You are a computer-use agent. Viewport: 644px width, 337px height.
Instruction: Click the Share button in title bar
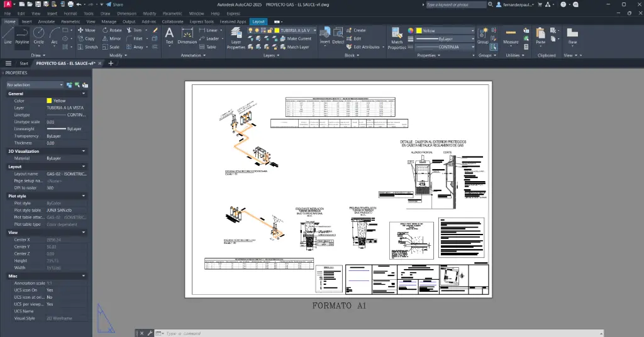point(114,4)
